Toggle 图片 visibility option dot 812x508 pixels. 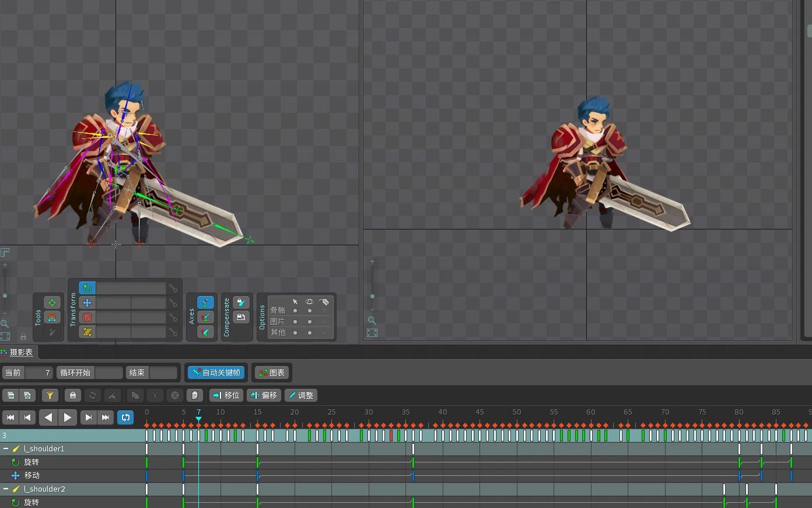310,321
